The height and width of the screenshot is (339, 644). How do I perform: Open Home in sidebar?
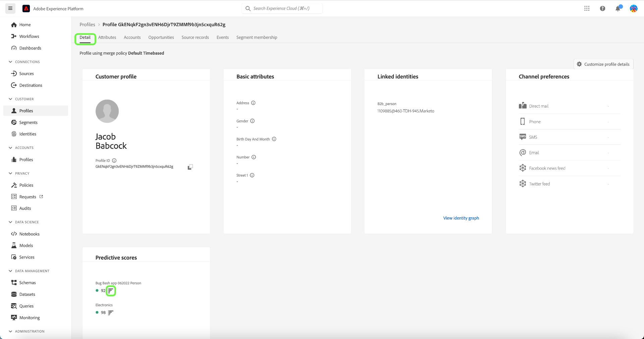tap(36, 25)
